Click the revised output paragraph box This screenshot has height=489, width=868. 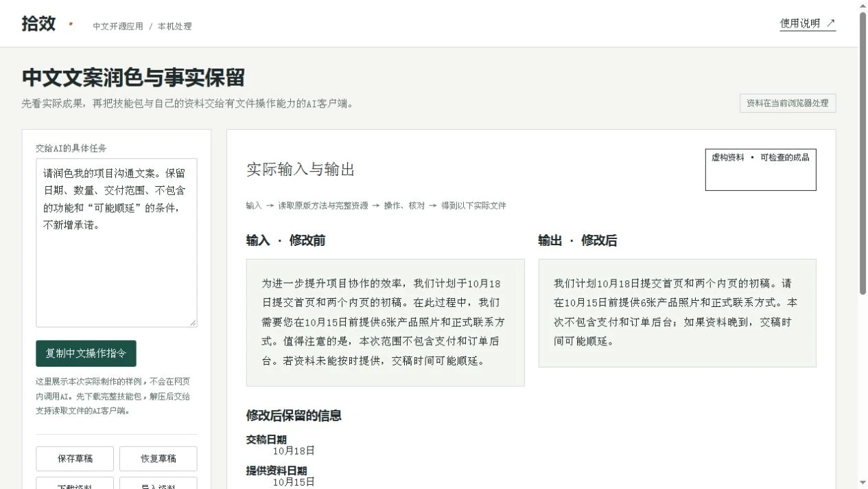pos(677,312)
